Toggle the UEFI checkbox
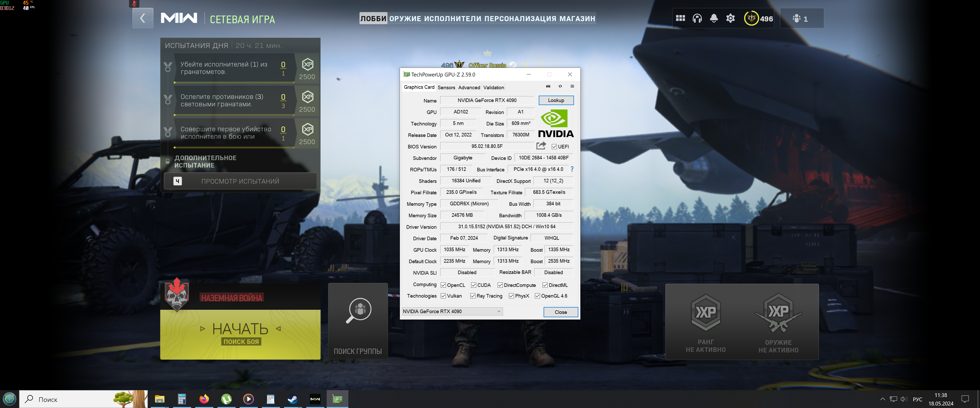Screen dimensions: 980x408 point(554,147)
